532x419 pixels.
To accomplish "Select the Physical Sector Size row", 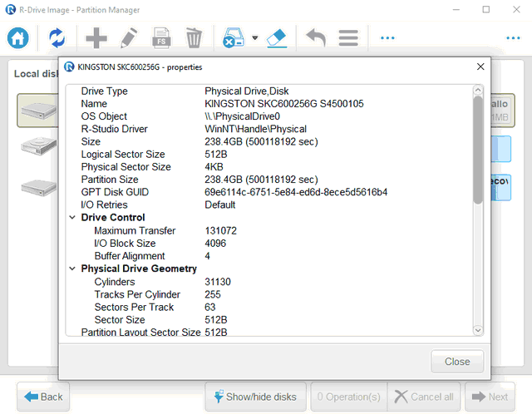I will 269,166.
